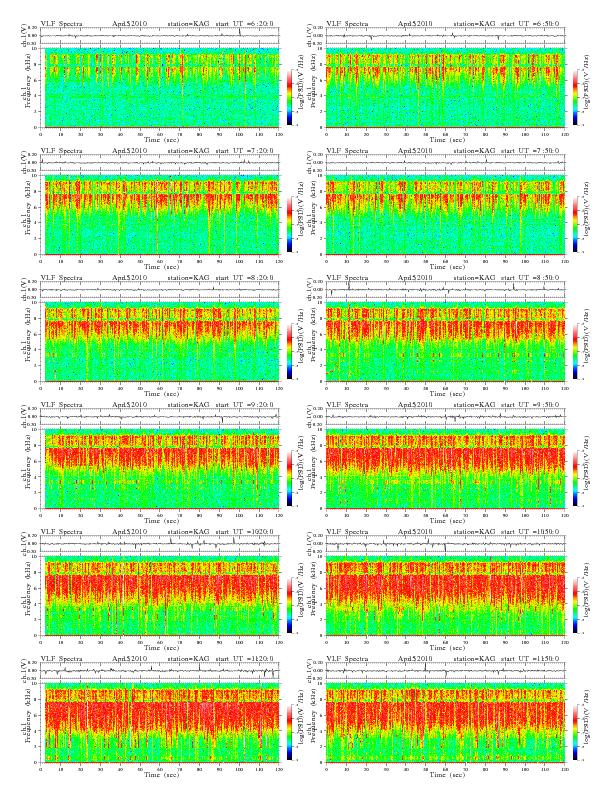Click 'VLF Spectra' heading of the 10:50:0 plot
Viewport: 612px width, 792px height.
(347, 532)
